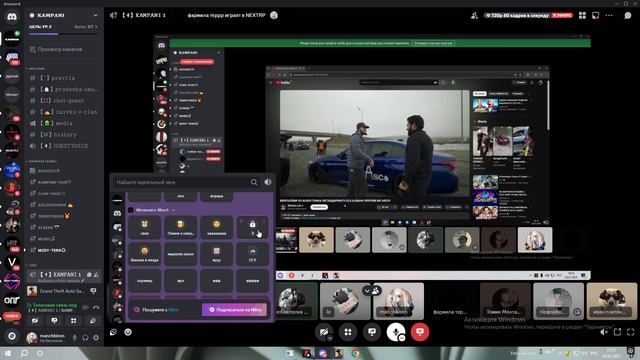Viewport: 640px width, 360px height.
Task: Open stream quality 720p dropdown
Action: (517, 16)
